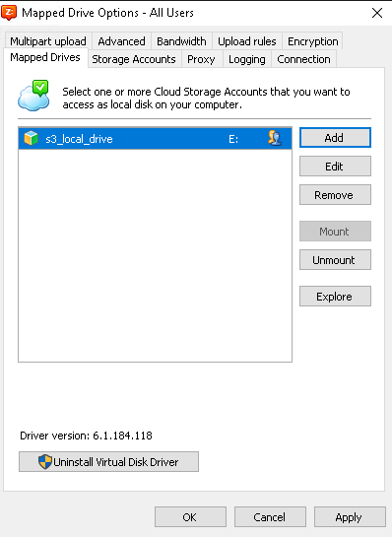Open the Storage Accounts tab
The image size is (392, 537).
pyautogui.click(x=134, y=59)
